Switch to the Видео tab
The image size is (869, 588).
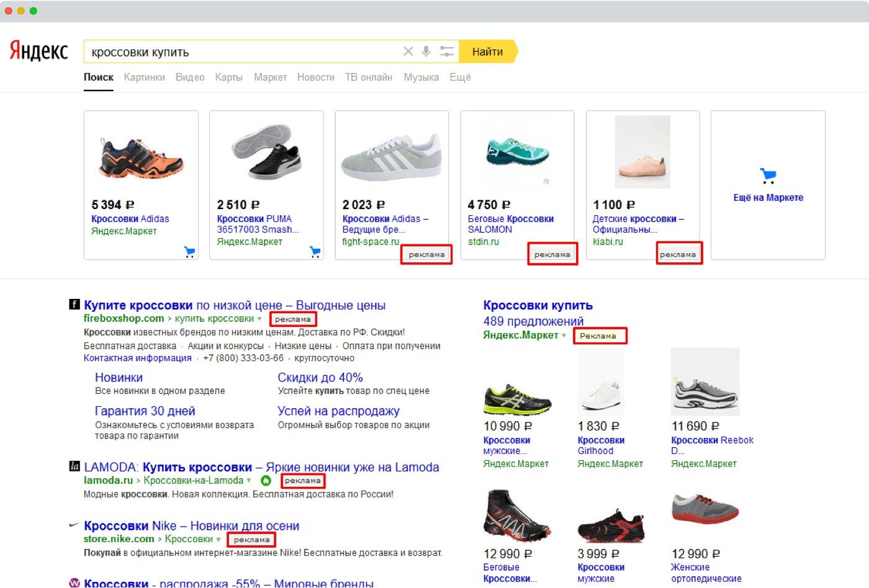click(190, 78)
